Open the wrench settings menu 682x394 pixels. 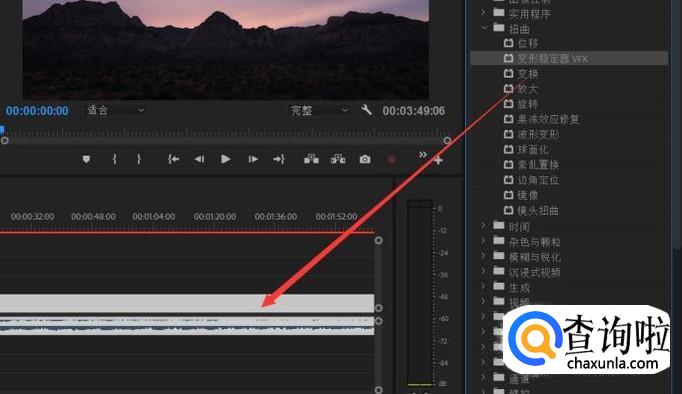click(x=366, y=110)
